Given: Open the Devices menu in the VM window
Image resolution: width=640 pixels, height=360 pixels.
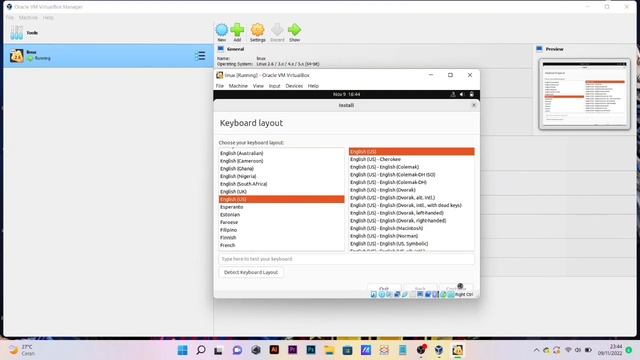Looking at the screenshot, I should (294, 86).
